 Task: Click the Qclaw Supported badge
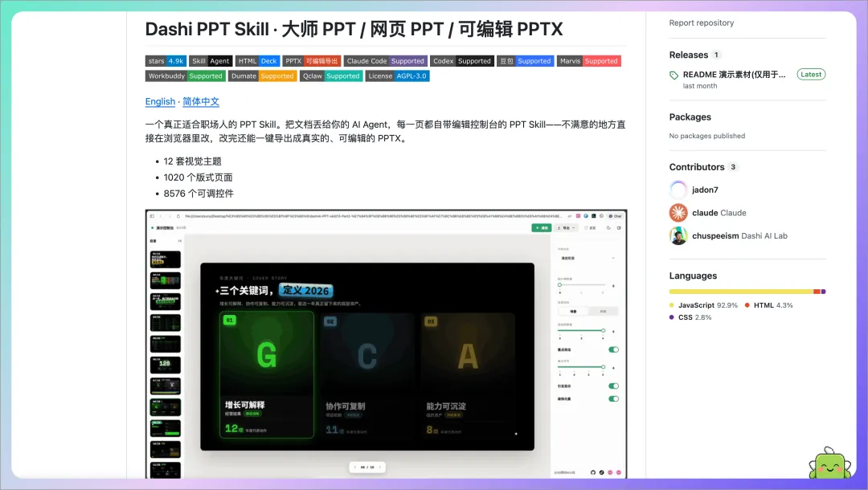(x=331, y=76)
